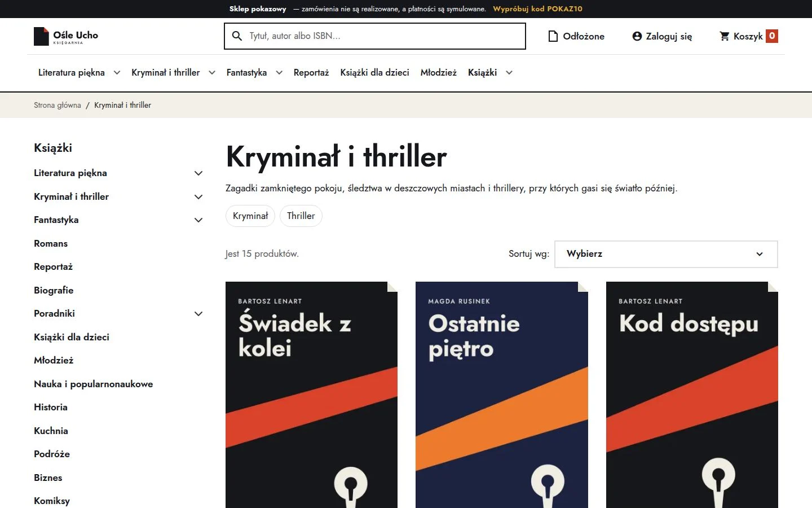Open Komiksy category in the sidebar
The image size is (812, 508).
52,501
